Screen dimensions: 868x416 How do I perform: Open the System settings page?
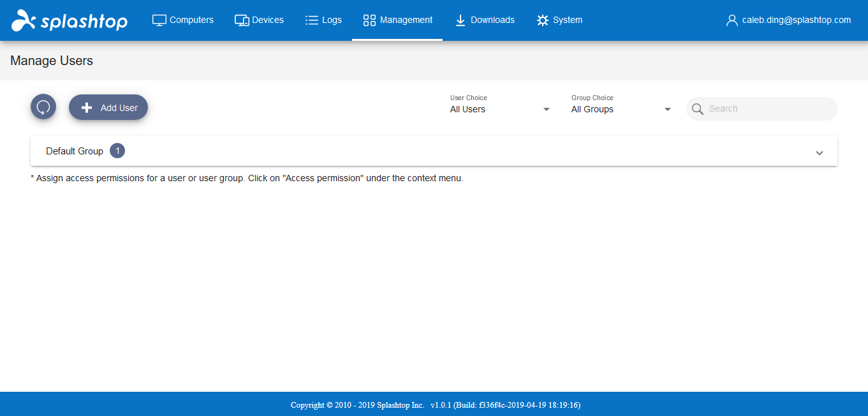pos(559,20)
